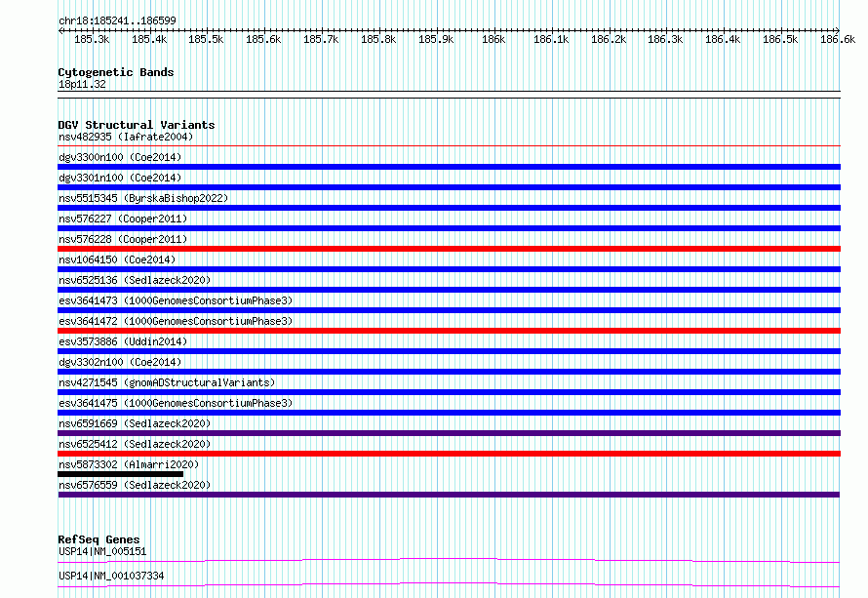Open nsv6576559 (Sedlazeck2020) label
Viewport: 868px width, 598px height.
[135, 485]
